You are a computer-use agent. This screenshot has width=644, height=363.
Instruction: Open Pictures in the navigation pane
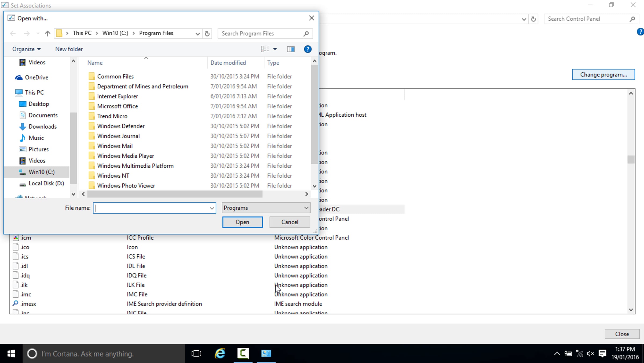tap(39, 149)
